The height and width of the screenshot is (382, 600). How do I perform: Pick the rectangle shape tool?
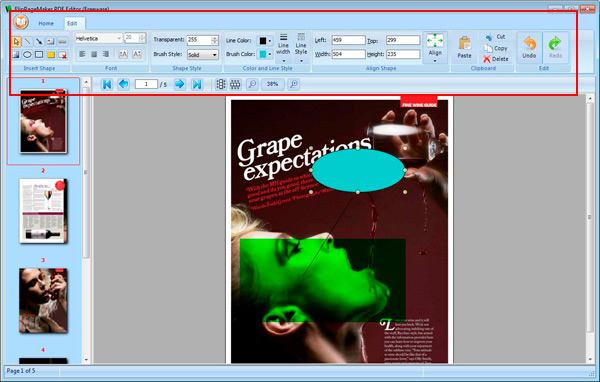[39, 55]
